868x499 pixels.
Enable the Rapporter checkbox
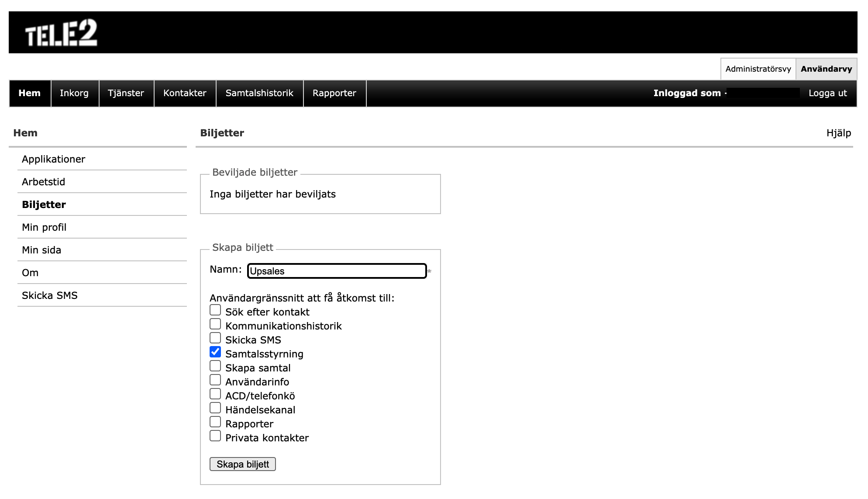[215, 422]
